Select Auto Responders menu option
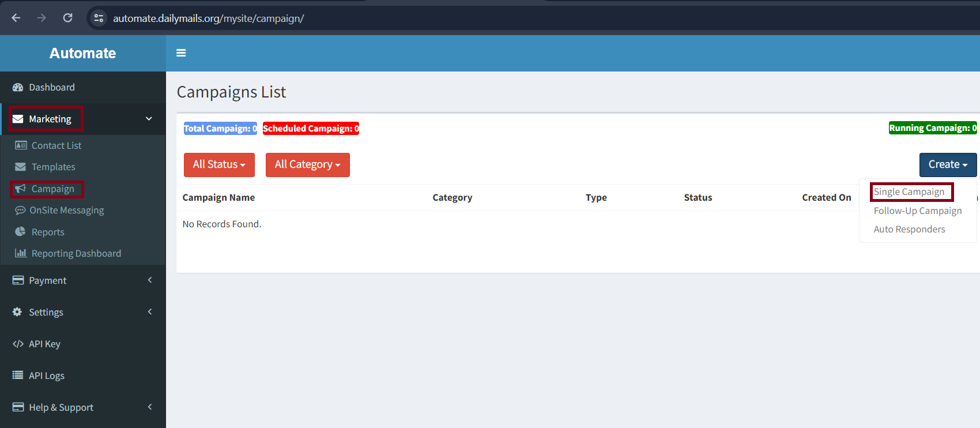Viewport: 980px width, 428px height. point(909,230)
